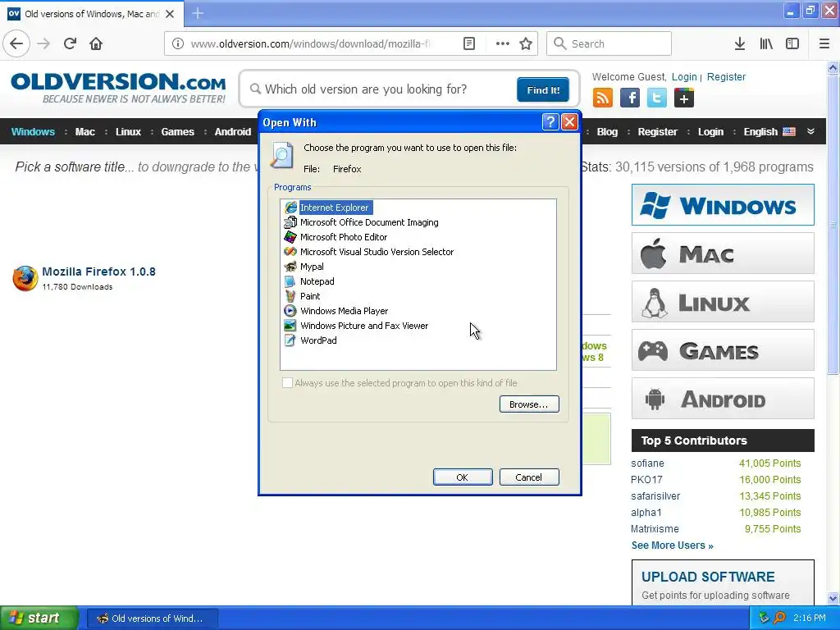
Task: Open the Games nav menu item
Action: [x=177, y=132]
